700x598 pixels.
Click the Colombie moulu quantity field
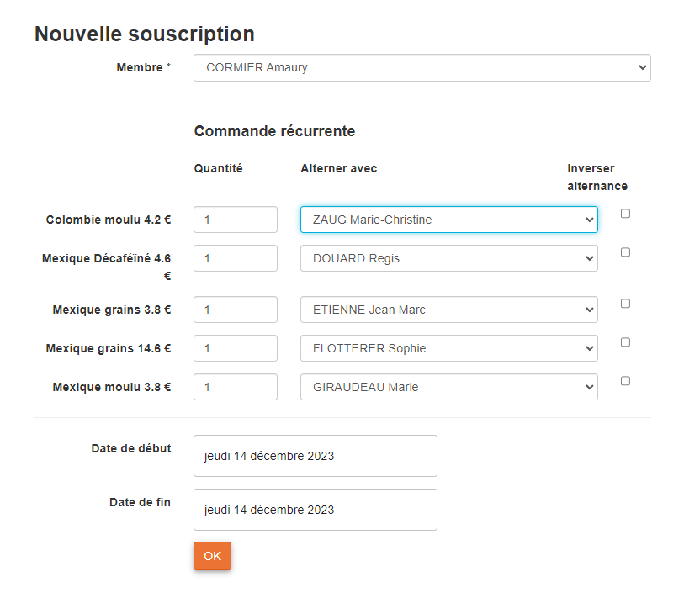pos(235,220)
